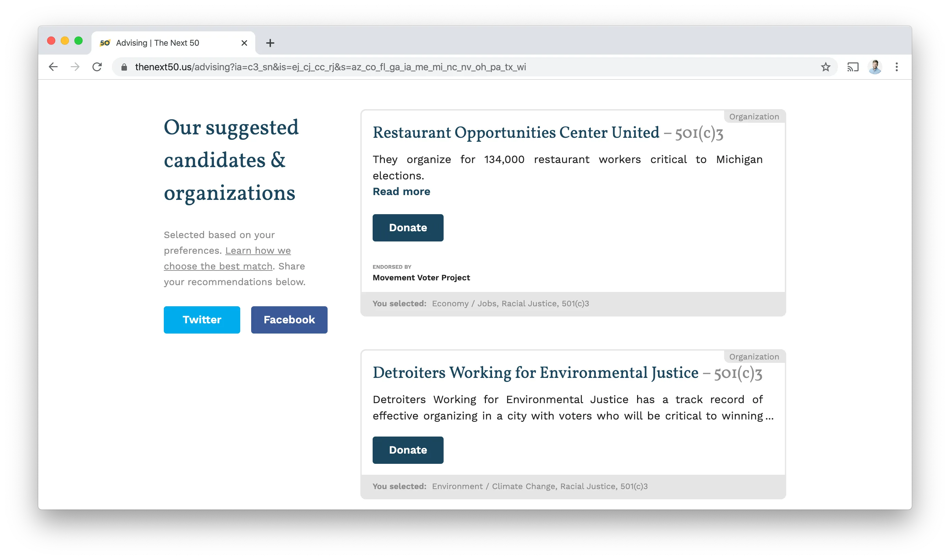Click the address bar URL
This screenshot has height=560, width=950.
click(330, 67)
